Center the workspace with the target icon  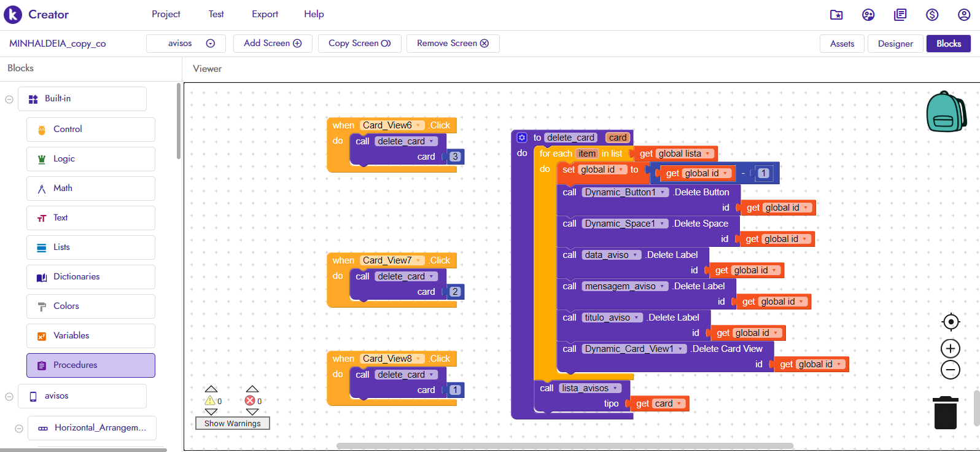[951, 322]
